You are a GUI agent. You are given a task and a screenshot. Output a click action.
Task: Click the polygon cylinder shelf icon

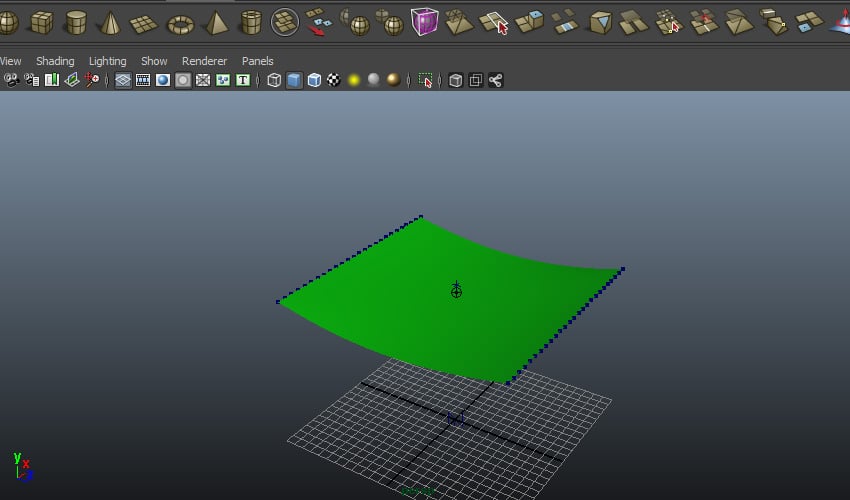pyautogui.click(x=76, y=21)
